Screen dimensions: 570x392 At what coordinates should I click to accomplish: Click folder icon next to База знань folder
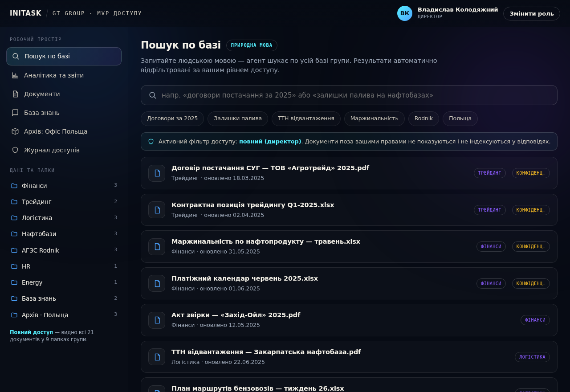point(14,298)
